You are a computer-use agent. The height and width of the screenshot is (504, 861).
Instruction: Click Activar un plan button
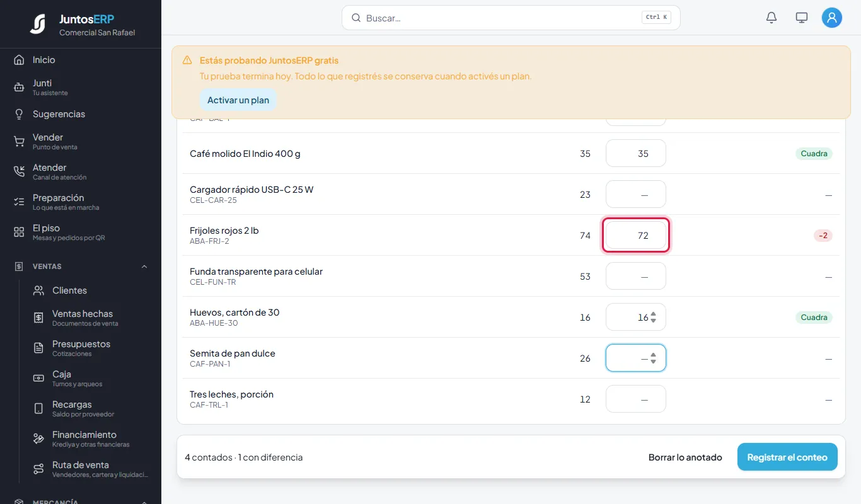click(238, 100)
